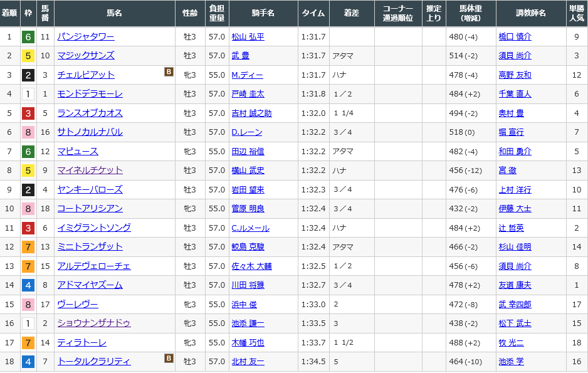Click green frame 6 badge in パンジャタワー row
Viewport: 588px width, 373px height.
point(28,37)
